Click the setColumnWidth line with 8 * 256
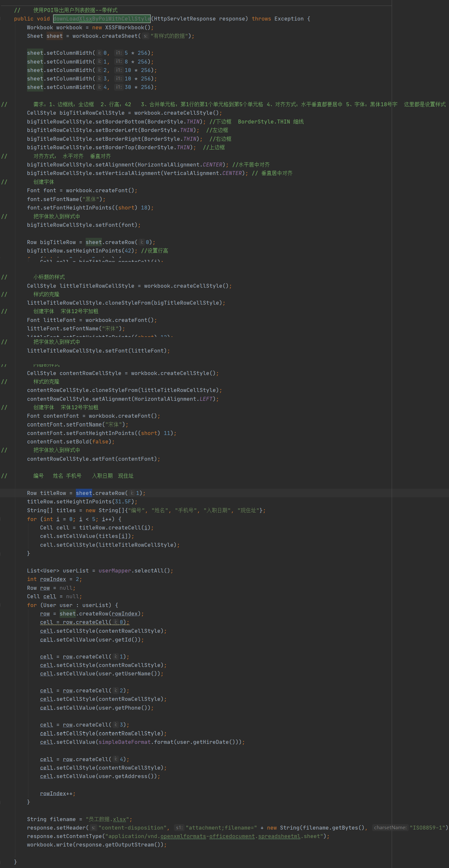 tap(90, 62)
